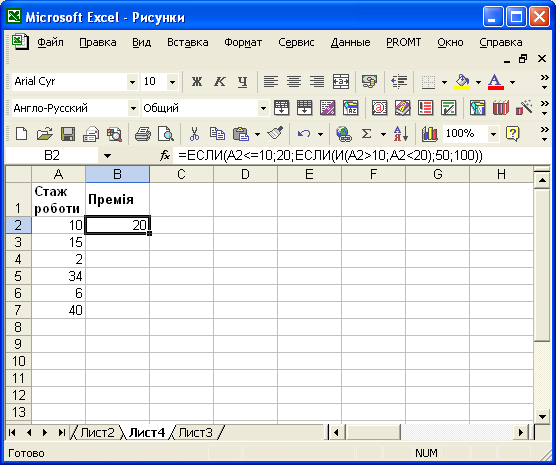This screenshot has width=556, height=465.
Task: Open Общий topic dropdown
Action: (x=263, y=108)
